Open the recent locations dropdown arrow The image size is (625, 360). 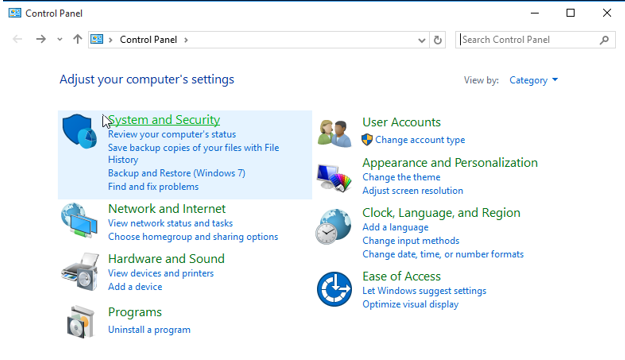[60, 39]
